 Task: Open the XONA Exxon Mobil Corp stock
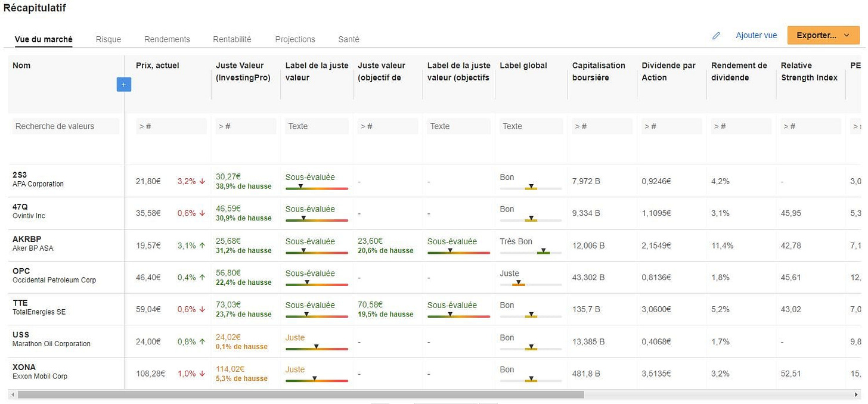tap(40, 371)
